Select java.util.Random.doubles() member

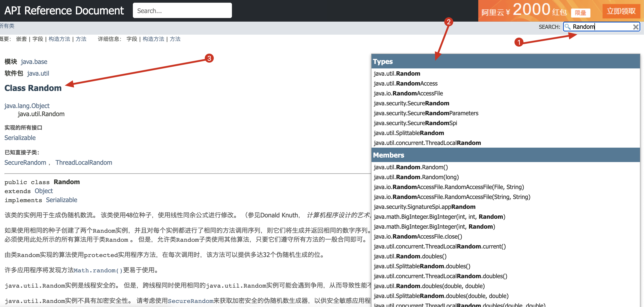[x=506, y=256]
